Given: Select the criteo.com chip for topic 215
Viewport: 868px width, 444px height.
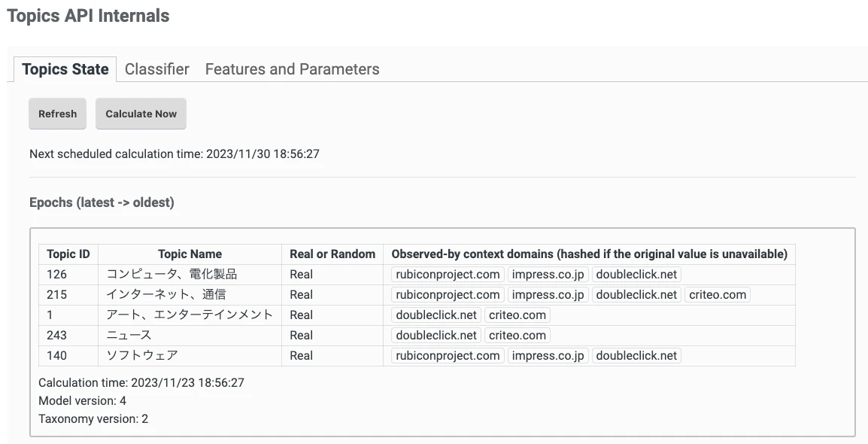Looking at the screenshot, I should point(717,294).
